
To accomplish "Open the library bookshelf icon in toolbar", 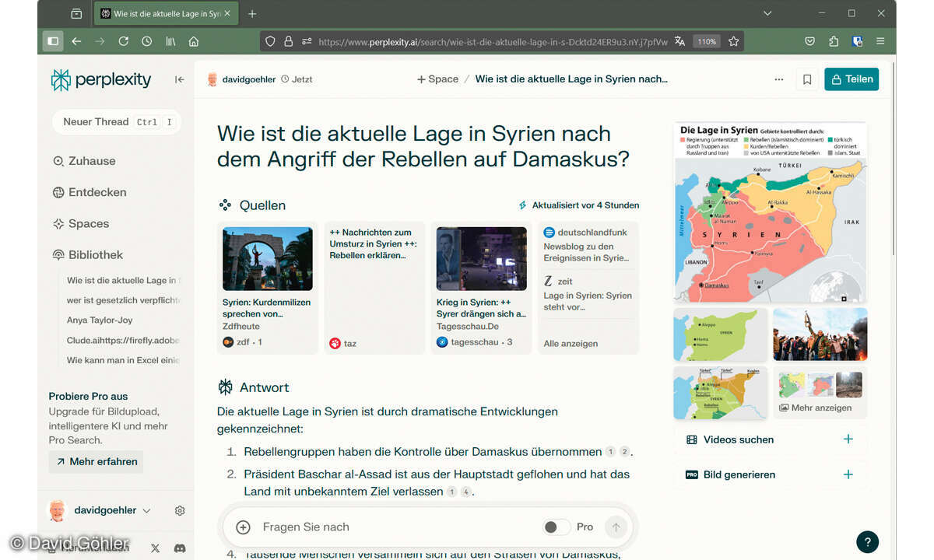I will tap(170, 41).
